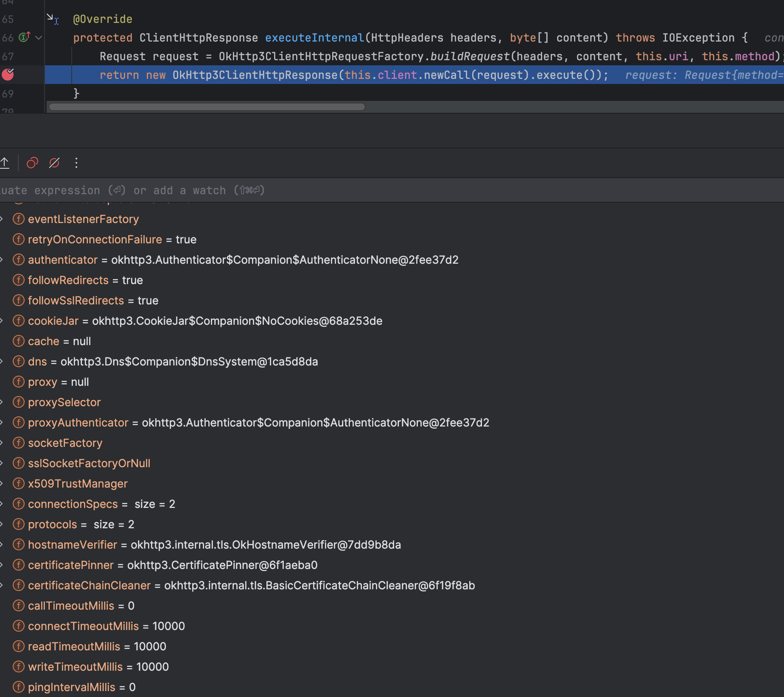Select the 'writeTimeoutMillis = 10000' row

[392, 667]
